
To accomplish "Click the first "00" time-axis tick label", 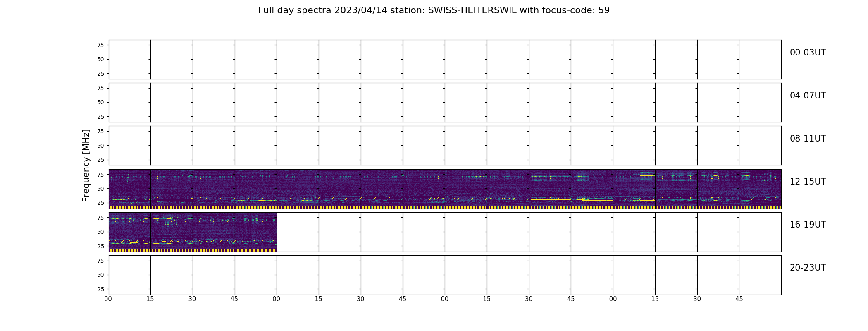I will pyautogui.click(x=108, y=299).
